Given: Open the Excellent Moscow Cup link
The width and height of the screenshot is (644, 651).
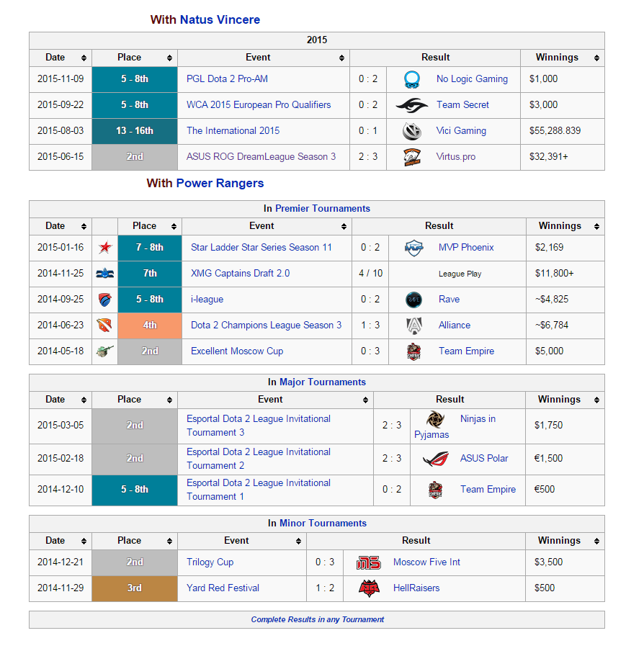Looking at the screenshot, I should pyautogui.click(x=237, y=351).
